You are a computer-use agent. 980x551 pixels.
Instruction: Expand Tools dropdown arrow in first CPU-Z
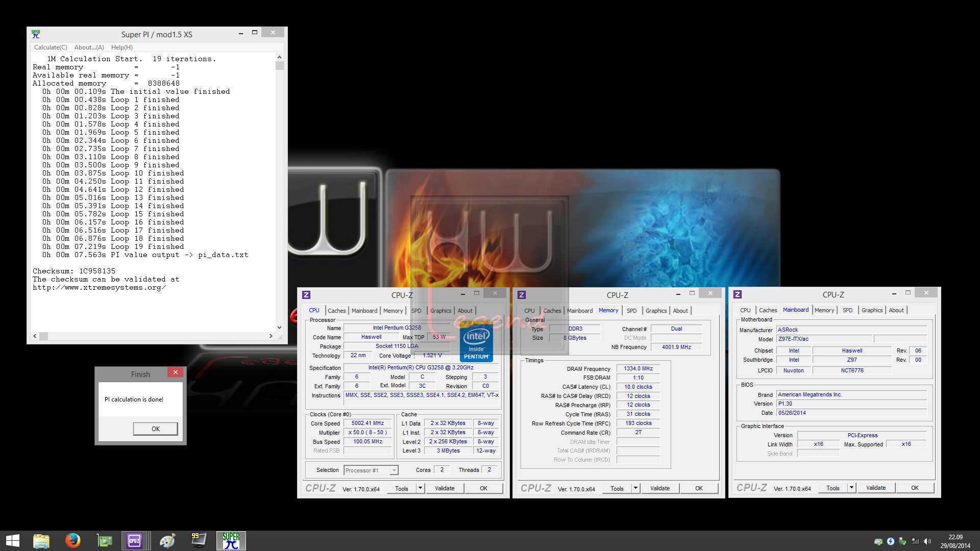tap(420, 488)
